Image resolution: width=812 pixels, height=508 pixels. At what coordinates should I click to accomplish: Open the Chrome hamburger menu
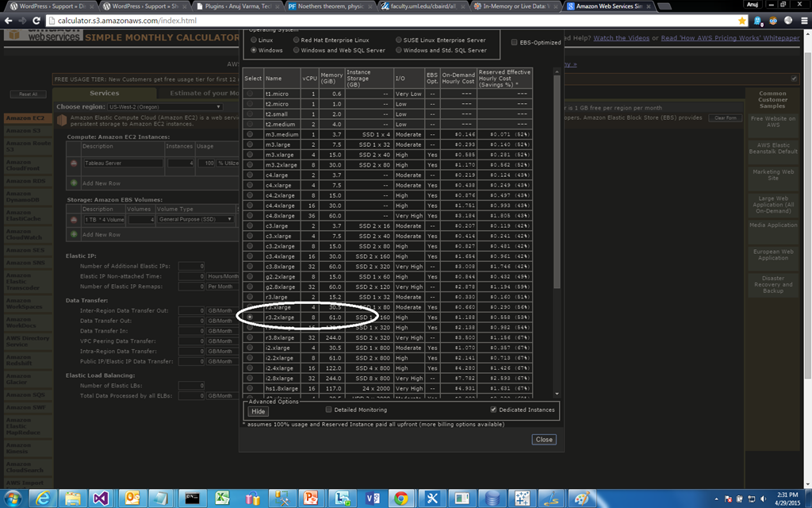(804, 21)
